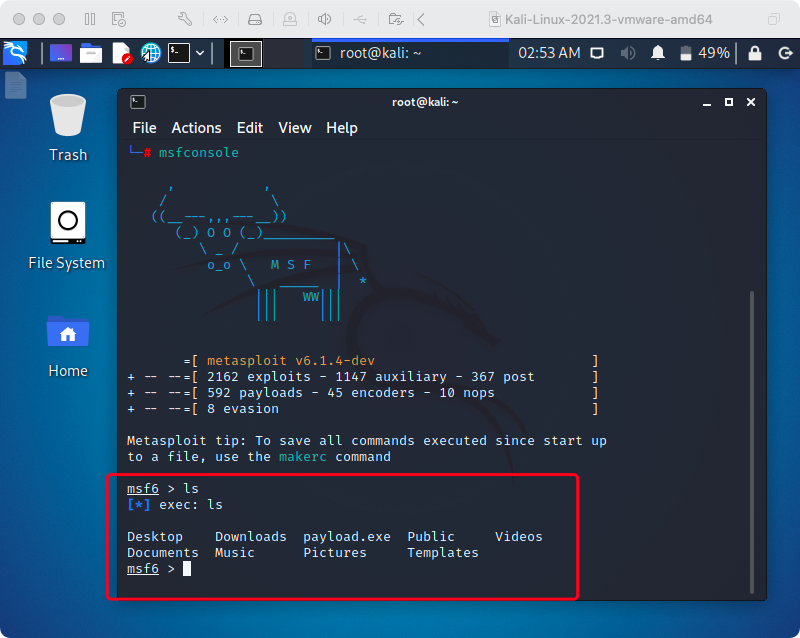Expand the terminal launcher dropdown arrow
Viewport: 800px width, 638px height.
pyautogui.click(x=200, y=53)
